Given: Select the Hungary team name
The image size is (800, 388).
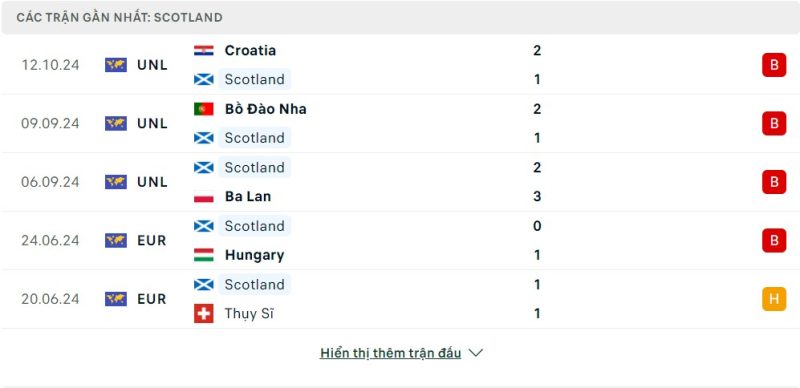Looking at the screenshot, I should (x=254, y=255).
